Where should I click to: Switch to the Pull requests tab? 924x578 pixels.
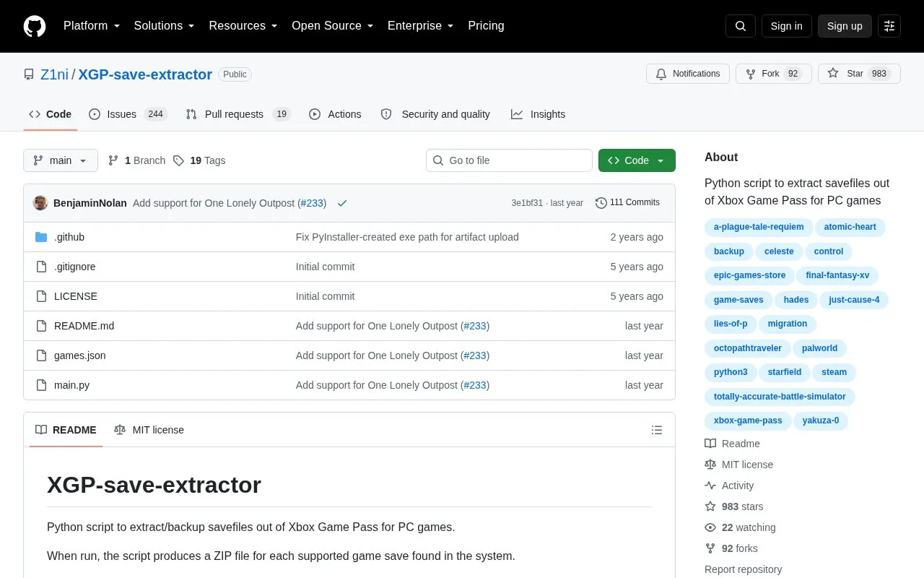(237, 114)
